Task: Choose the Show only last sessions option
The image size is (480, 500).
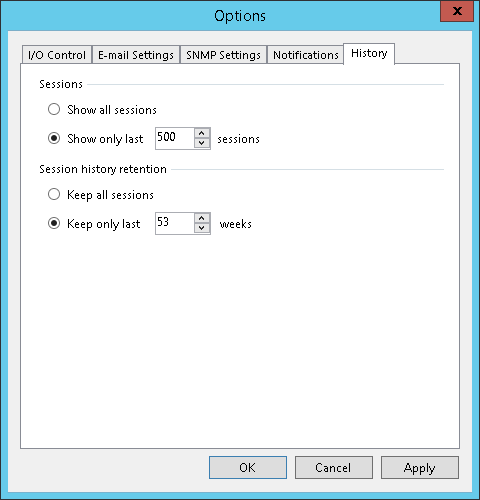Action: (54, 138)
